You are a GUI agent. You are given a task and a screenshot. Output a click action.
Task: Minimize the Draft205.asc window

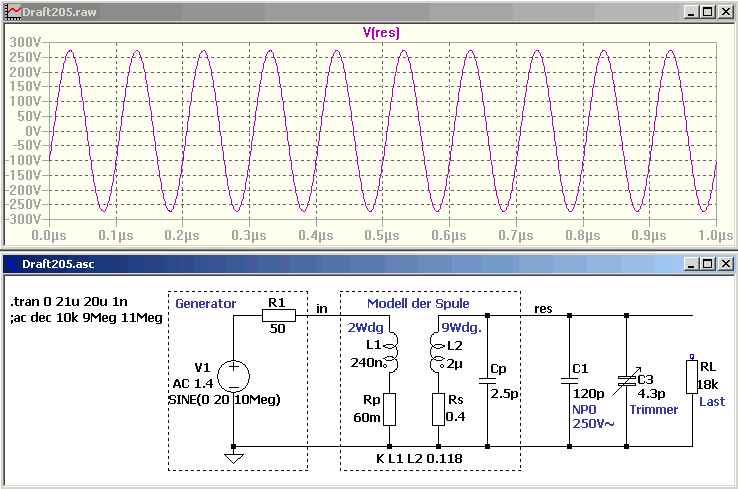(x=691, y=264)
